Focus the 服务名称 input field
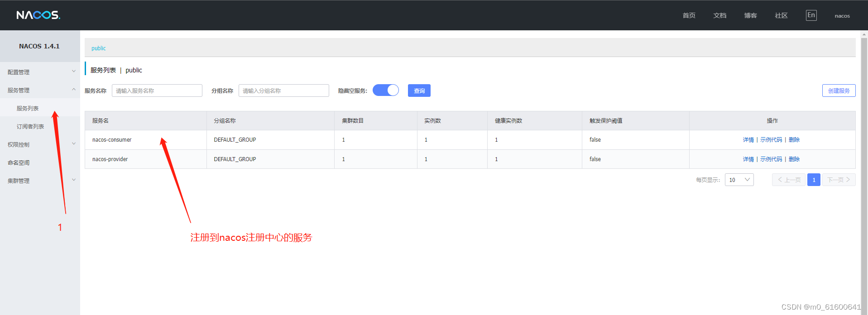The width and height of the screenshot is (868, 315). 157,91
